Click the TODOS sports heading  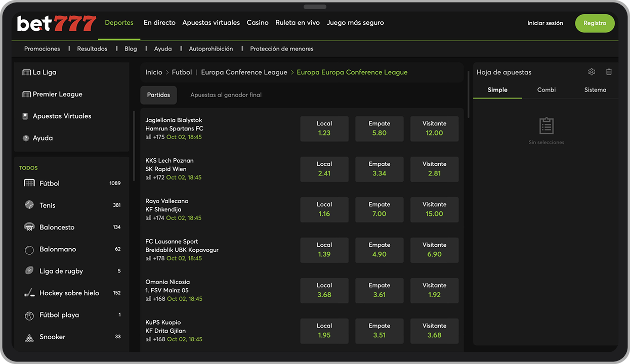point(28,168)
